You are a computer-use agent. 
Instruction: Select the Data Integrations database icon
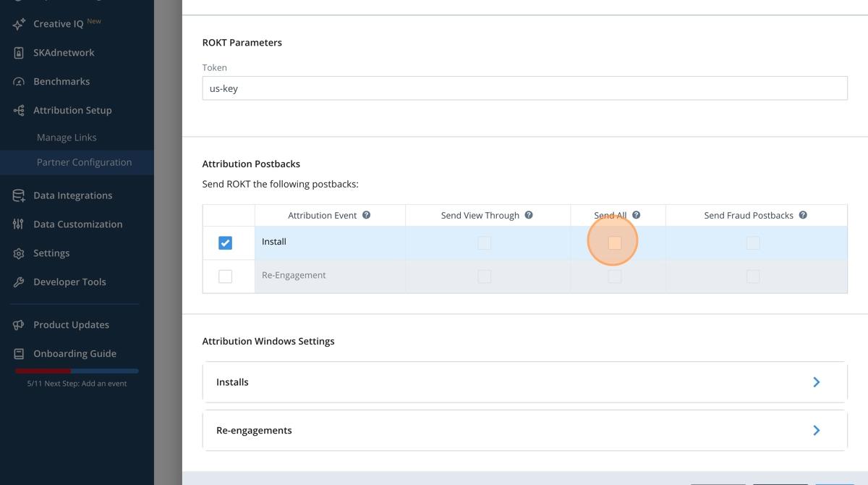20,195
